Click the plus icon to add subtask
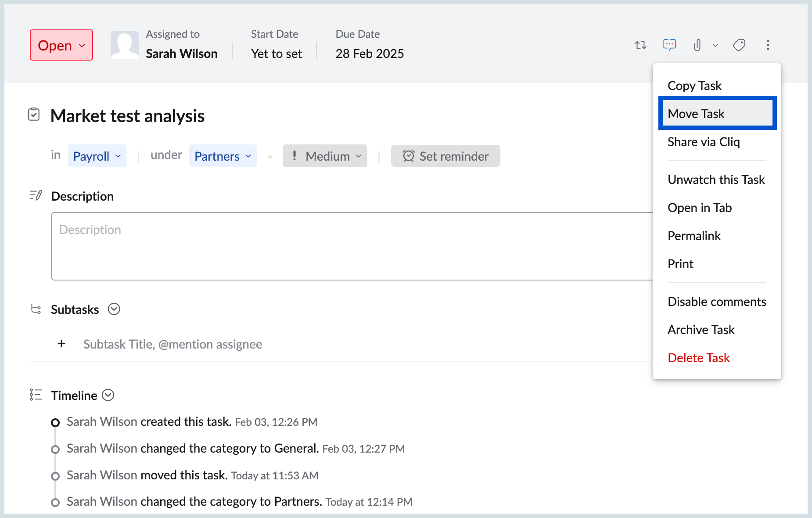Screen dimensions: 812x518 (x=61, y=344)
